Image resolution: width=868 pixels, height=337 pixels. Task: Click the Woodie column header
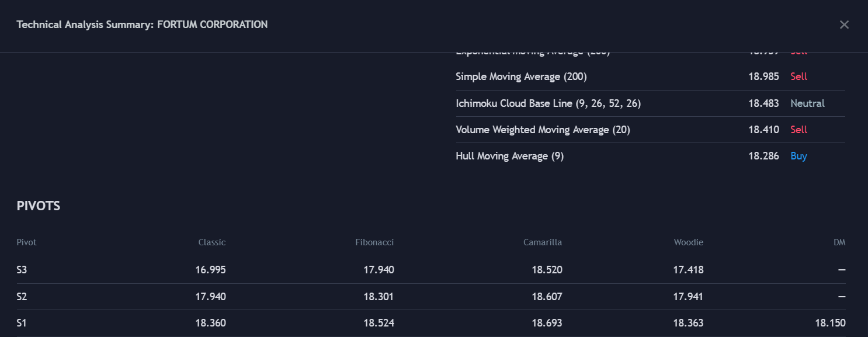(688, 242)
